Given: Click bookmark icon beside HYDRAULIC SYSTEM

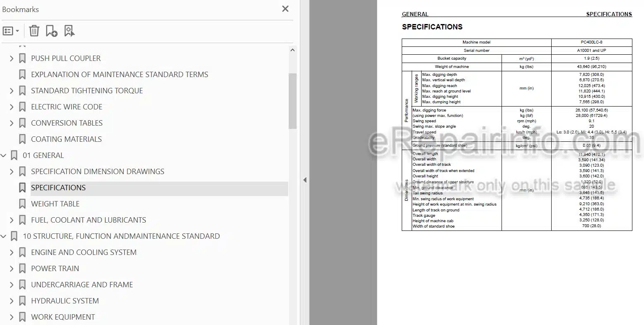Looking at the screenshot, I should 22,301.
